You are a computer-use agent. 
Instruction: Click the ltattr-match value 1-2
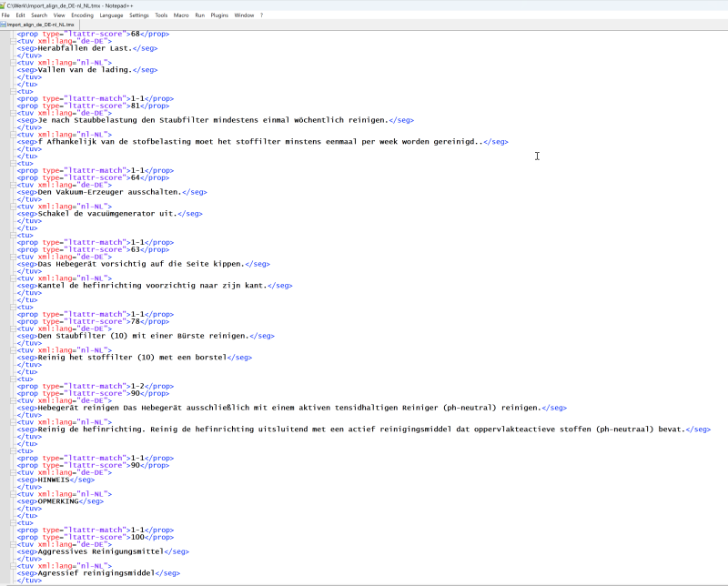point(137,387)
